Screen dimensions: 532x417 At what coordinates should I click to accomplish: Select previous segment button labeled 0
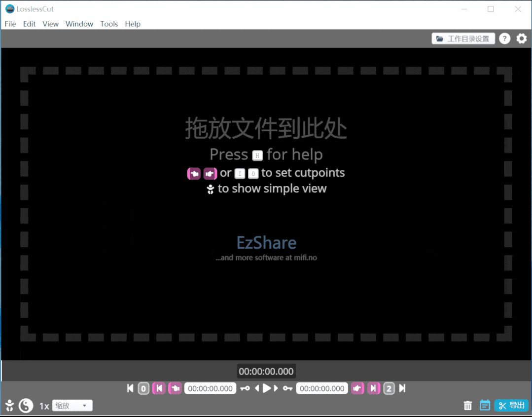(x=143, y=388)
